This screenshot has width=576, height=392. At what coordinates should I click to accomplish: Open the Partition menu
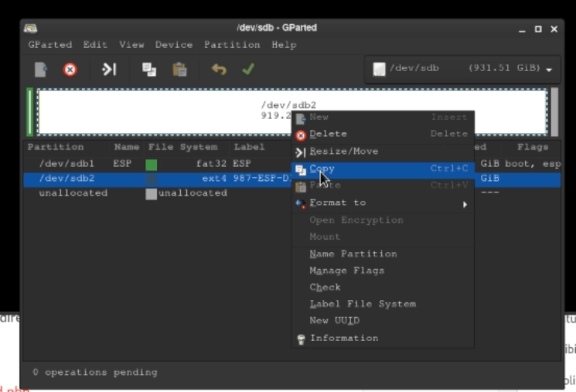[232, 45]
